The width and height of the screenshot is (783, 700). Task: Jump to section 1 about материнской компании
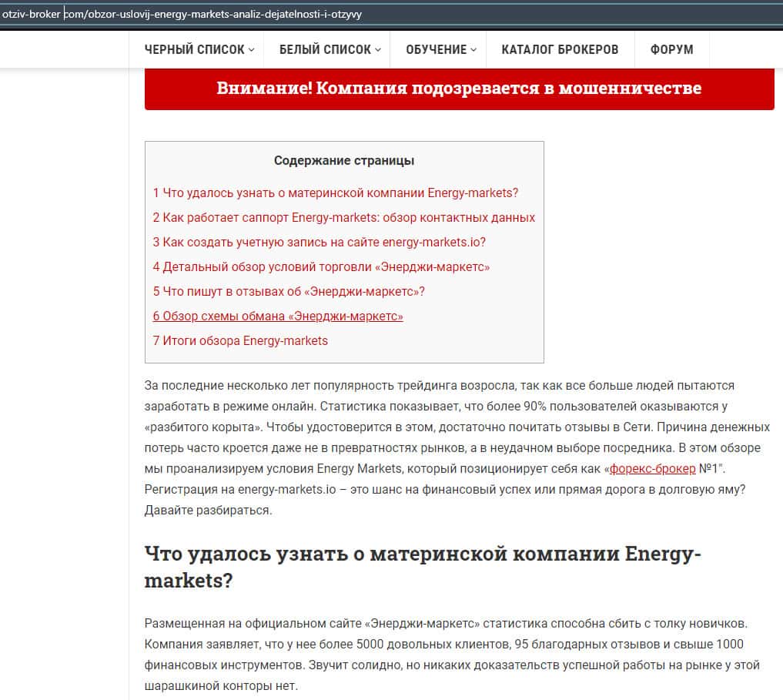click(x=335, y=193)
